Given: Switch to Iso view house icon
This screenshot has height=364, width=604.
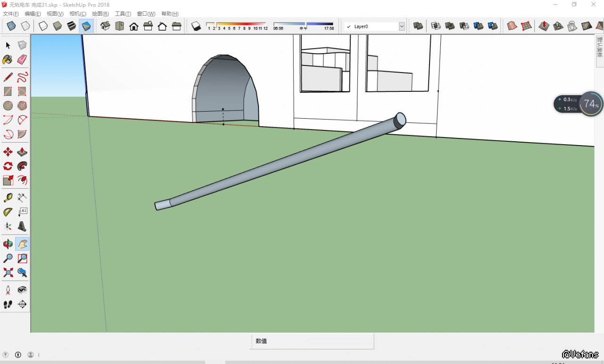Looking at the screenshot, I should 105,26.
